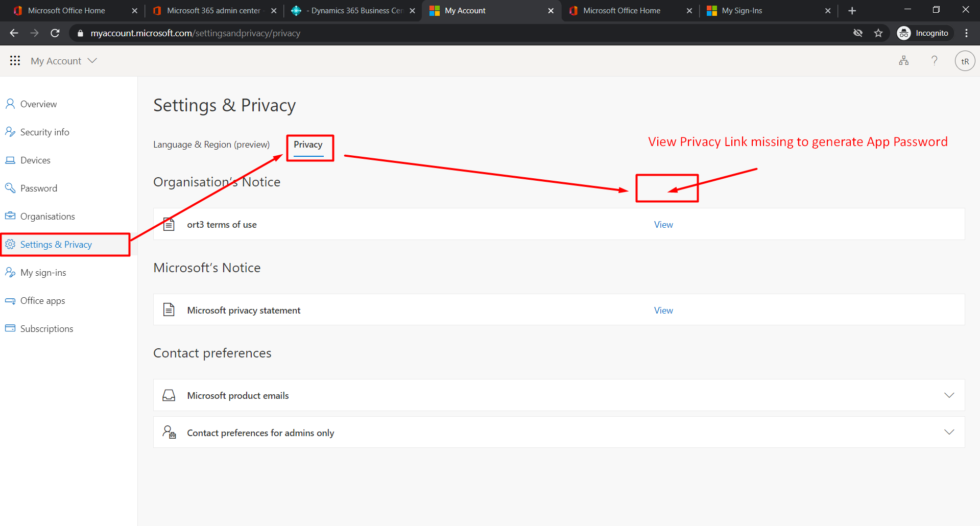Close the My Sign-Ins browser tab
This screenshot has height=526, width=980.
[828, 11]
